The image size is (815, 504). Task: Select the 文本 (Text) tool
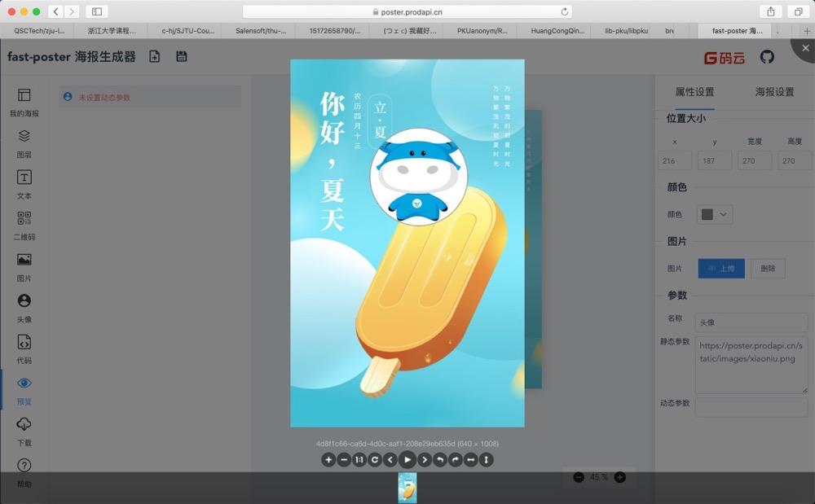[x=24, y=185]
